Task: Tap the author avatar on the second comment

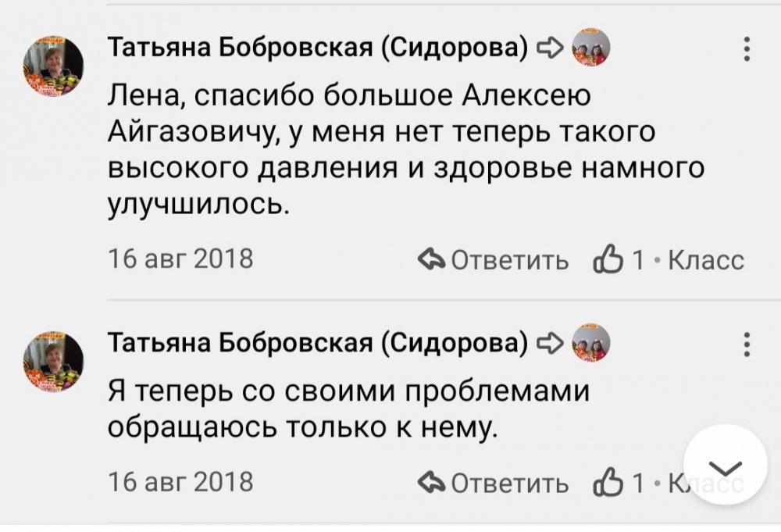Action: point(53,360)
